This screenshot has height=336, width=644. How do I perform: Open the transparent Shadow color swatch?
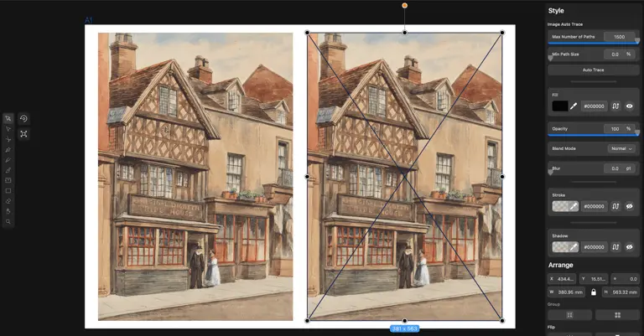coord(560,247)
